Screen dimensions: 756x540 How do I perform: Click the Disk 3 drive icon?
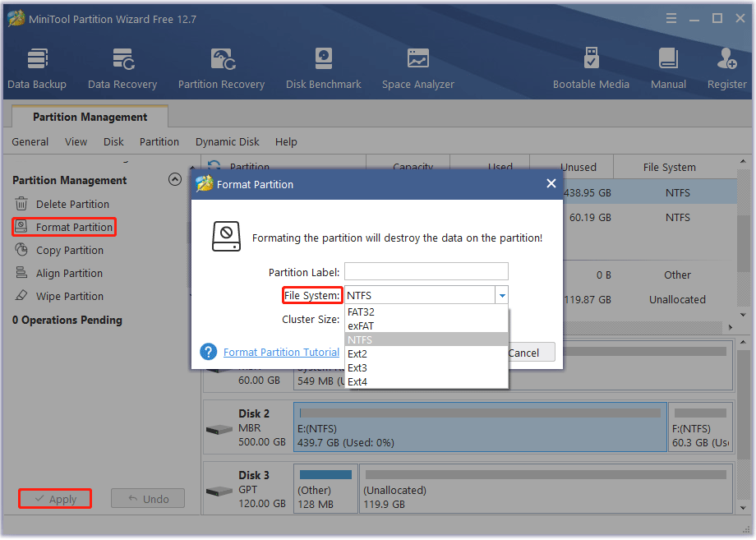click(x=219, y=491)
